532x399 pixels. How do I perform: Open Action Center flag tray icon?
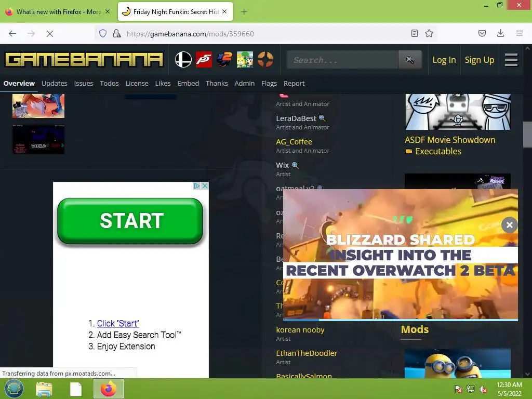(x=458, y=389)
